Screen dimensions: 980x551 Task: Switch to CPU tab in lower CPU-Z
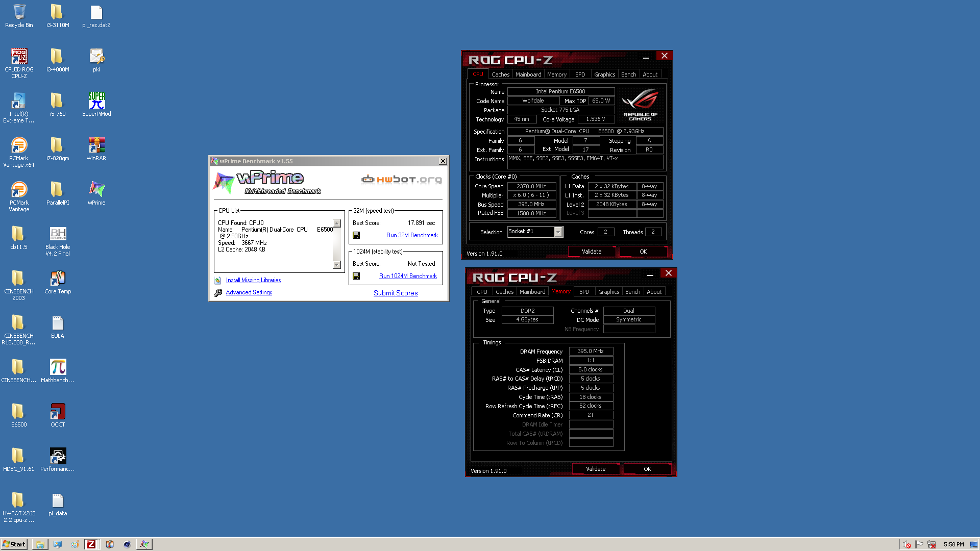click(x=482, y=292)
